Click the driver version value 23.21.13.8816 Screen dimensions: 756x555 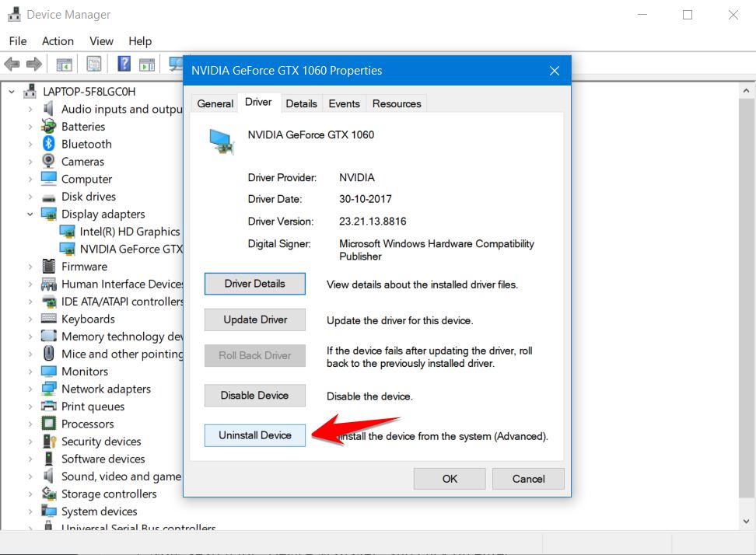click(373, 221)
